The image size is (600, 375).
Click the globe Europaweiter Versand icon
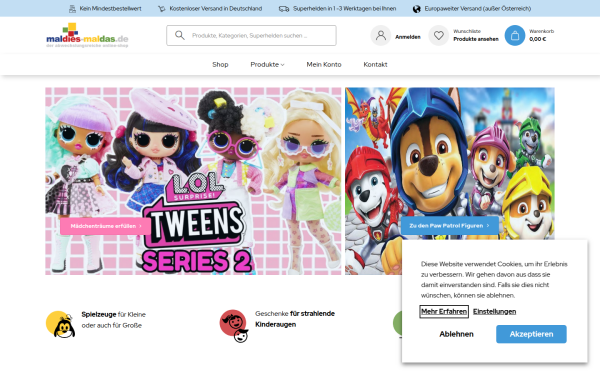(x=417, y=8)
